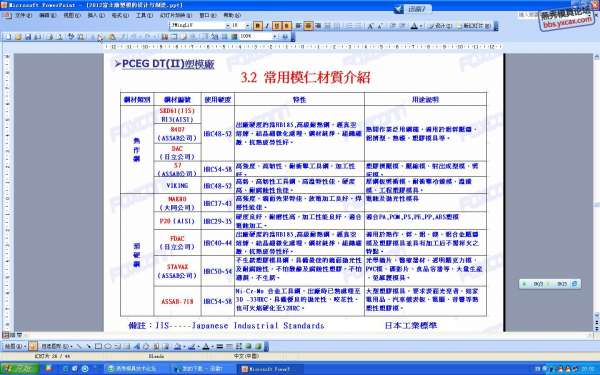Click the Windows Start button

click(19, 368)
